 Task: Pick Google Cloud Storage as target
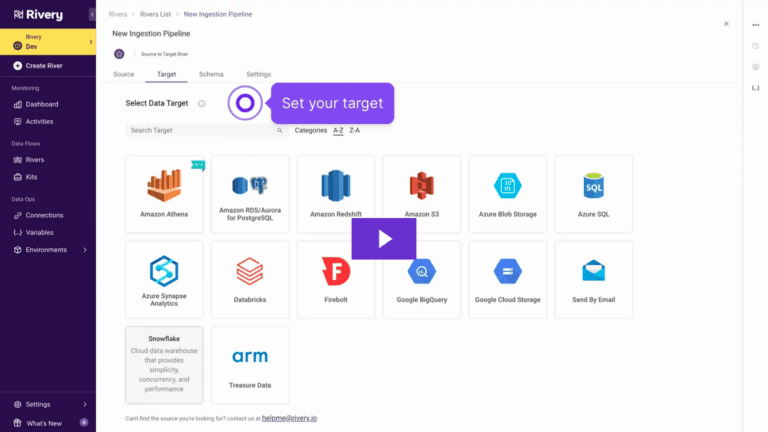(508, 279)
